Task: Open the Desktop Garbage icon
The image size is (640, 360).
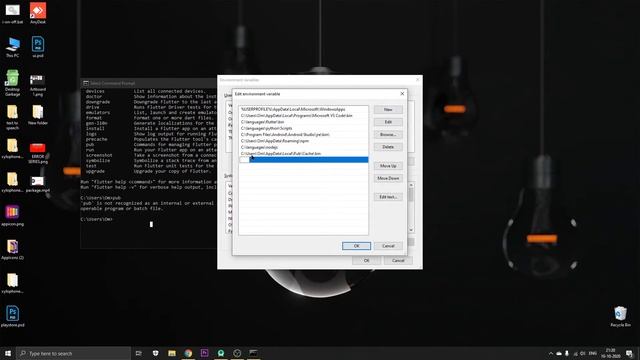Action: (12, 82)
